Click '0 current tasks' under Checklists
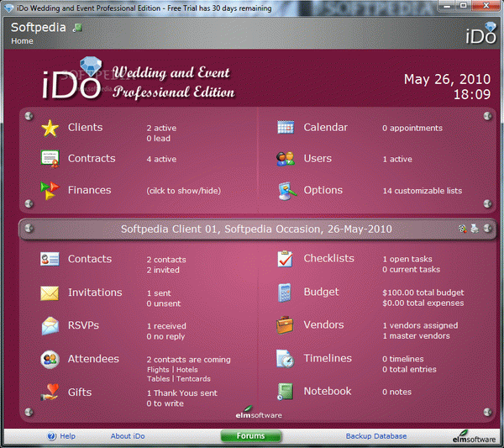 [411, 270]
